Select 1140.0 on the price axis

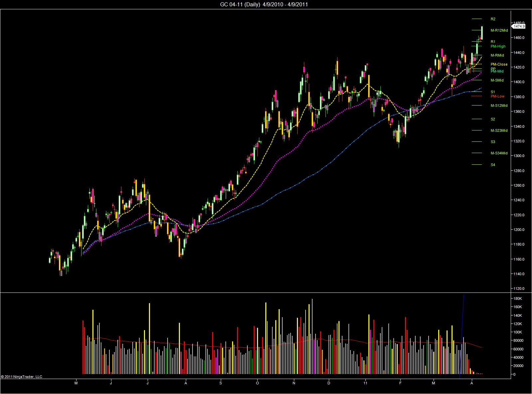click(x=519, y=274)
